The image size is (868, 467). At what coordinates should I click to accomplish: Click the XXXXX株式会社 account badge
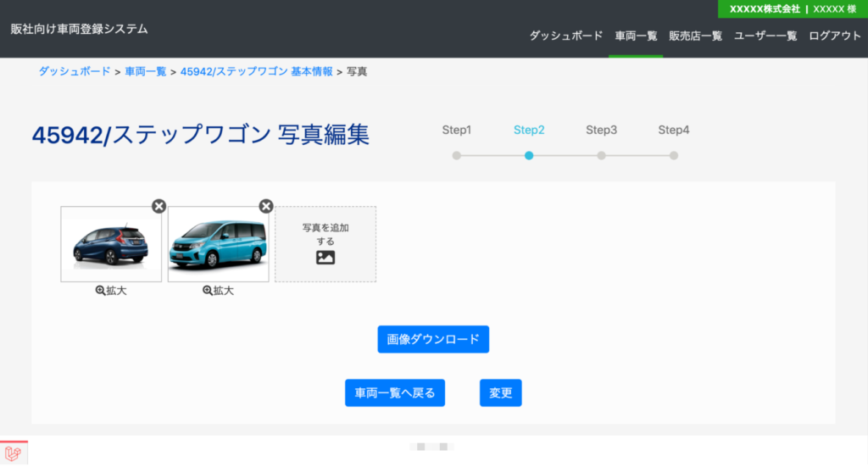[793, 8]
